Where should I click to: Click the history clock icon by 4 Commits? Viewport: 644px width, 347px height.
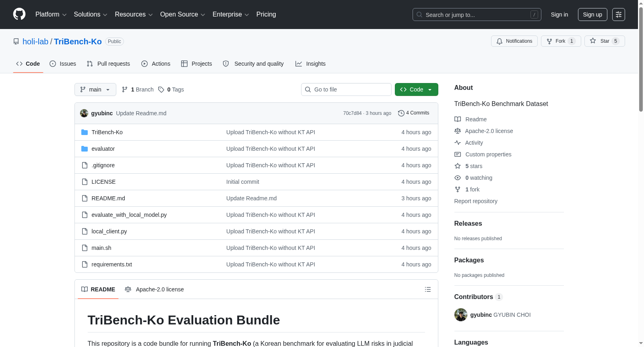tap(401, 113)
